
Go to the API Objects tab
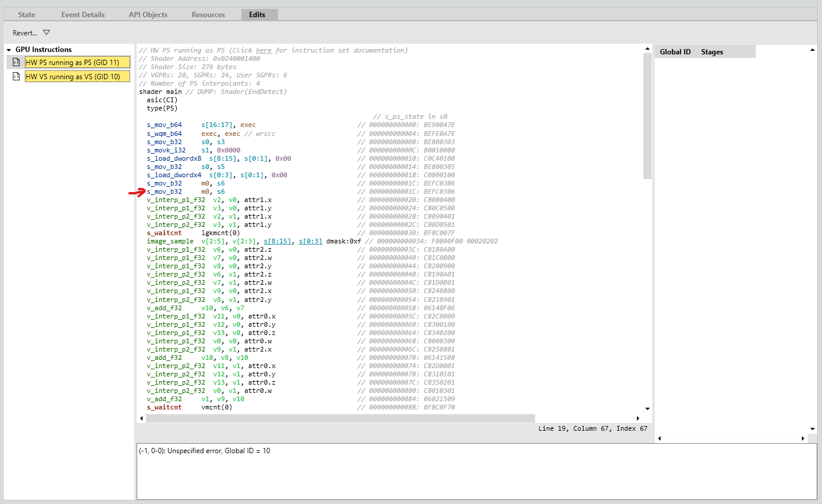(148, 14)
